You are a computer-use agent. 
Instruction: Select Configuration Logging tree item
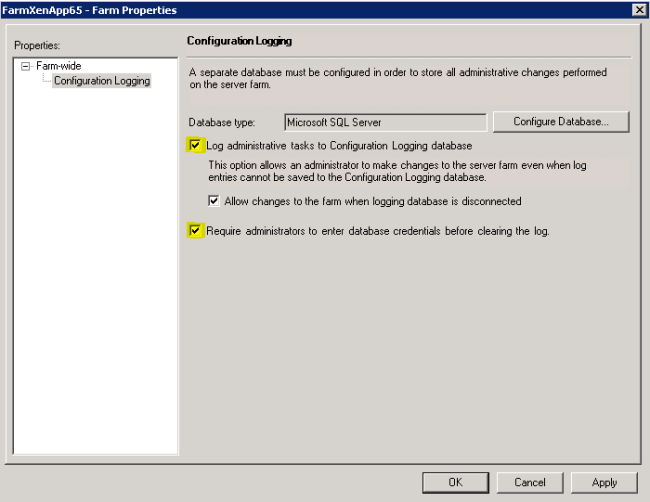coord(101,81)
